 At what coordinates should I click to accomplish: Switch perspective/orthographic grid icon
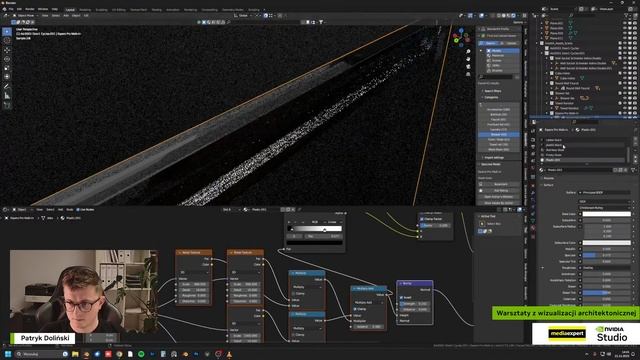pyautogui.click(x=468, y=74)
